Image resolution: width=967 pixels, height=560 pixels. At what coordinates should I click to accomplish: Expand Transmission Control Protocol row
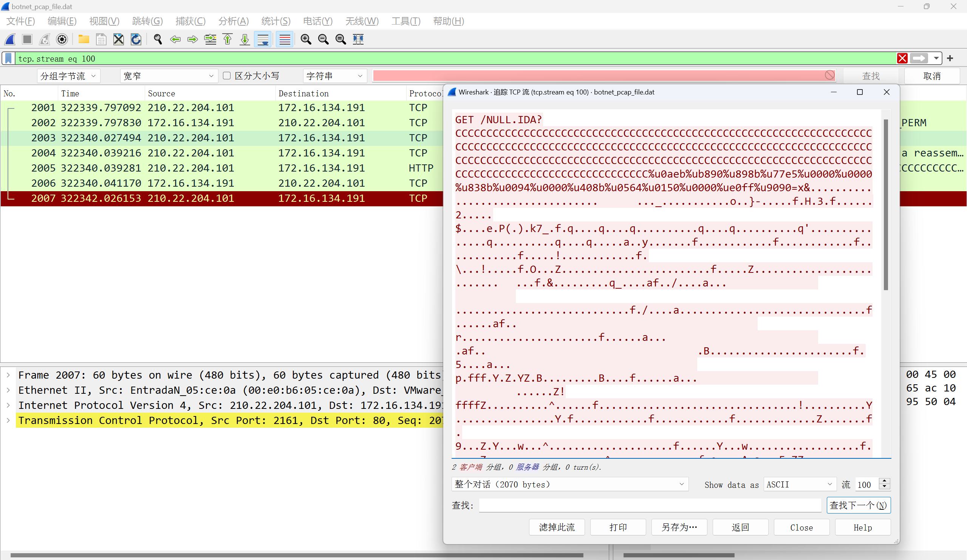pos(8,420)
